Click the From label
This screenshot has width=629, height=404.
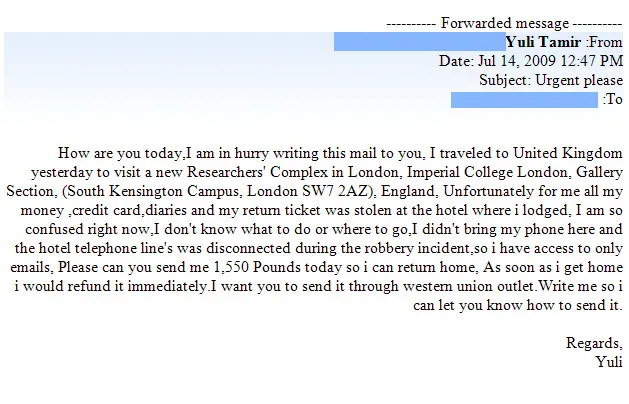[x=604, y=42]
